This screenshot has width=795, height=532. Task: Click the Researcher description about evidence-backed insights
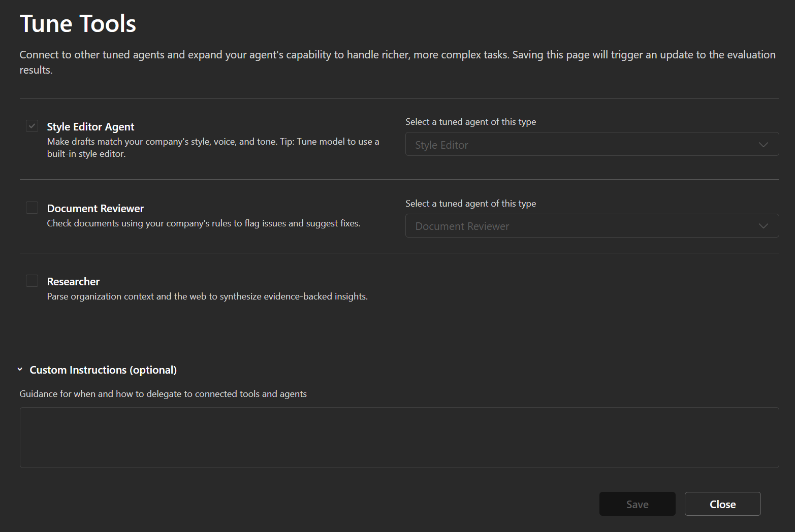(207, 296)
